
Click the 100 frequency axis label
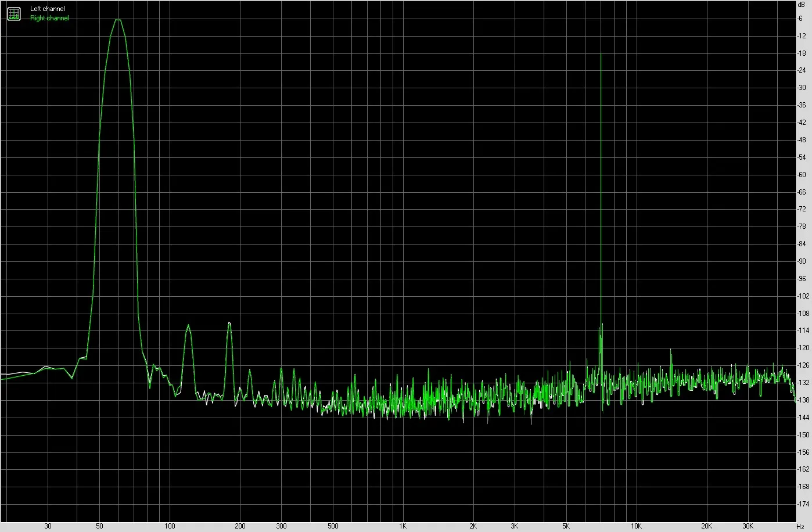pos(170,526)
